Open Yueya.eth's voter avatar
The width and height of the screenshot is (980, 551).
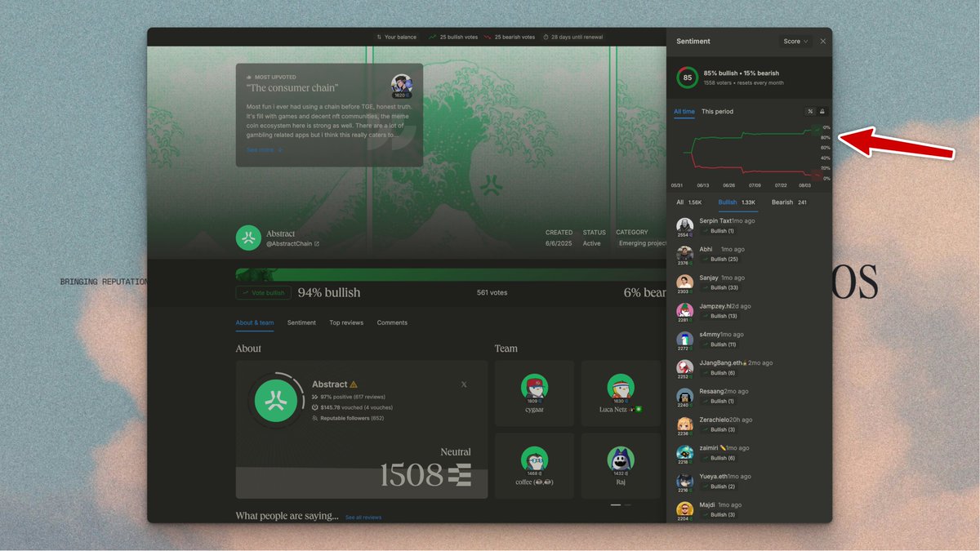point(685,482)
